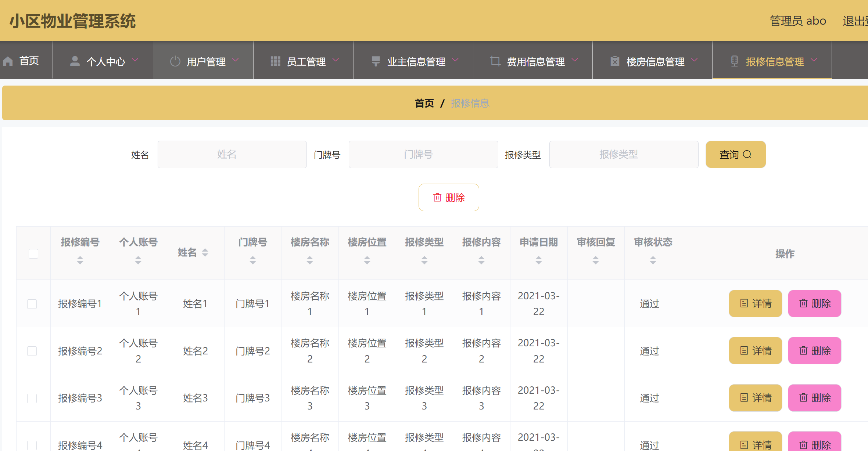The width and height of the screenshot is (868, 451).
Task: Click the magnifier icon inside 查询 button
Action: (747, 154)
